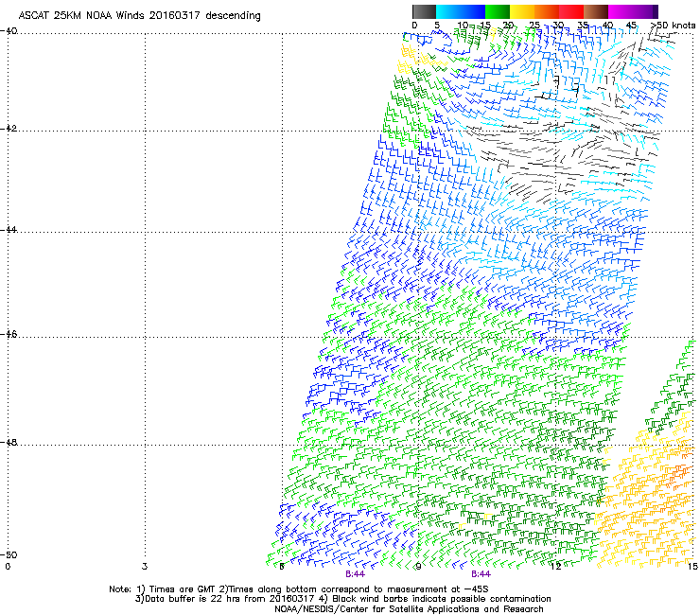Click the longitude 9 axis label
The image size is (700, 615).
coord(418,567)
